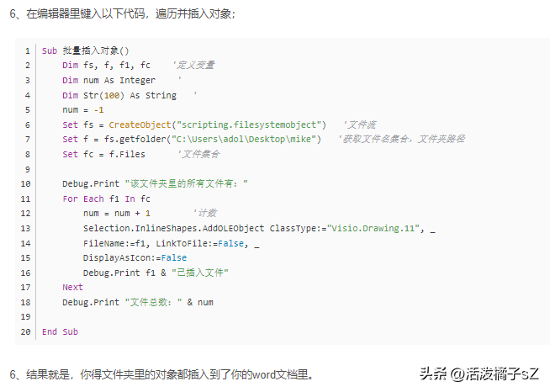Click the DisplayAsIcon:=False line
Image resolution: width=550 pixels, height=392 pixels.
135,258
